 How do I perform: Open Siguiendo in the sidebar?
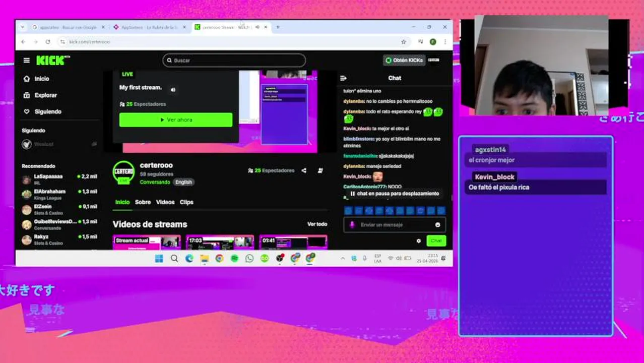pos(48,111)
